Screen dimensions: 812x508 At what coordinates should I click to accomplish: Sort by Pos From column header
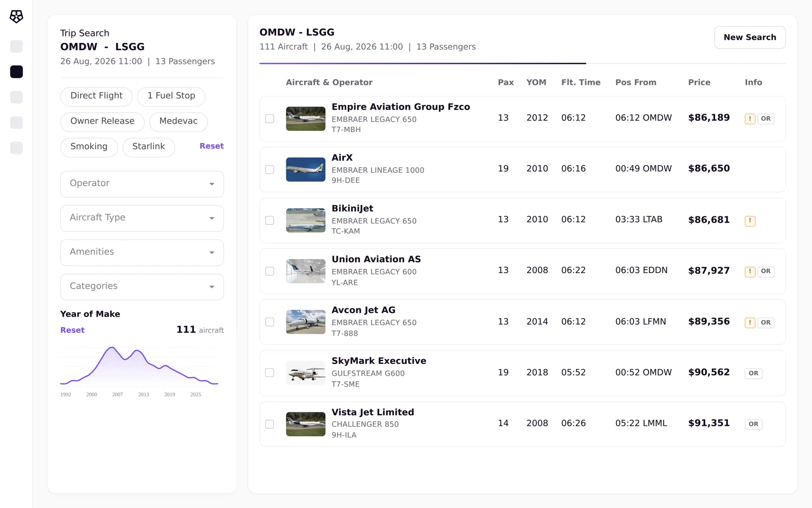(636, 83)
